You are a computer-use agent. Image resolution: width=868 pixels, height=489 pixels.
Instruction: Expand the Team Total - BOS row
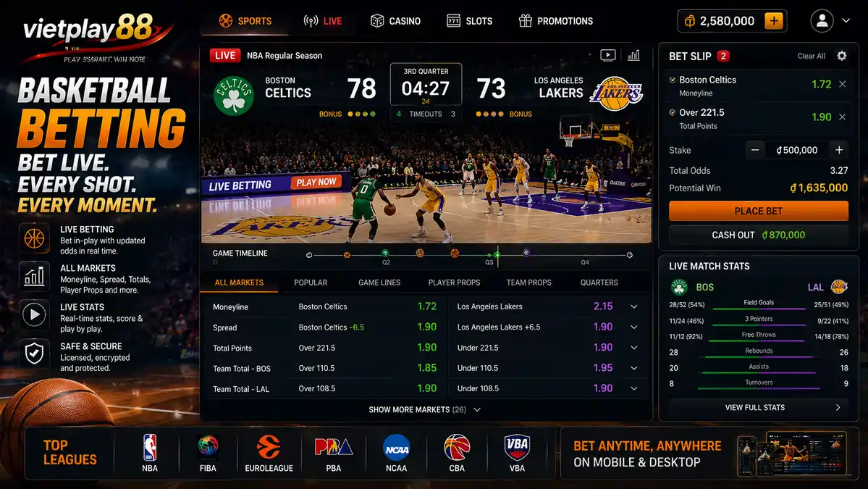[x=634, y=368]
